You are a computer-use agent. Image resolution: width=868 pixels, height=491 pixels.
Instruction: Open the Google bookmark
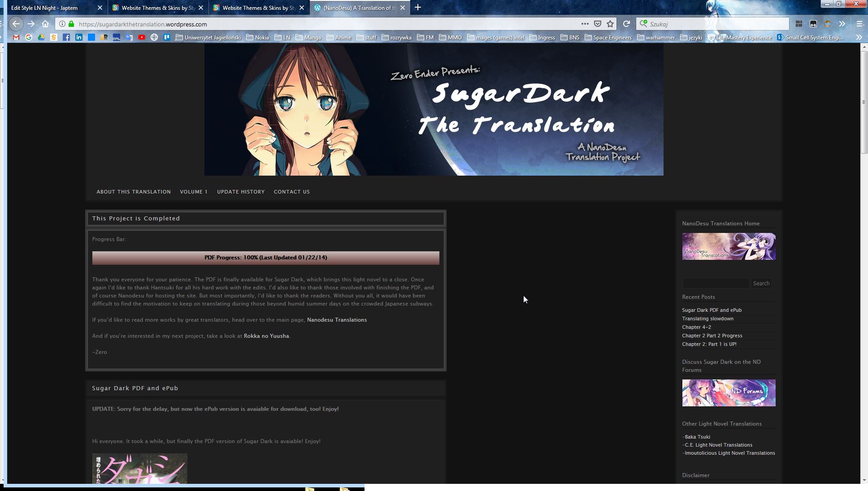[29, 38]
